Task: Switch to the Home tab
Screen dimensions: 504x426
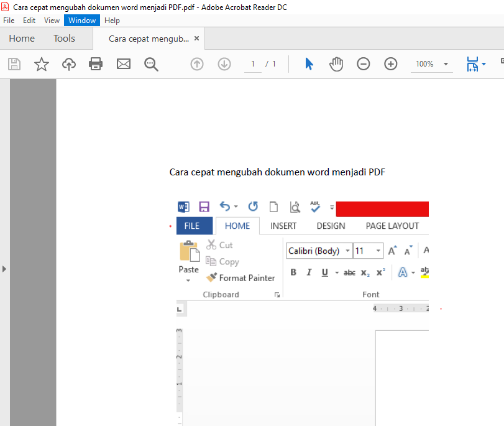Action: pos(22,39)
